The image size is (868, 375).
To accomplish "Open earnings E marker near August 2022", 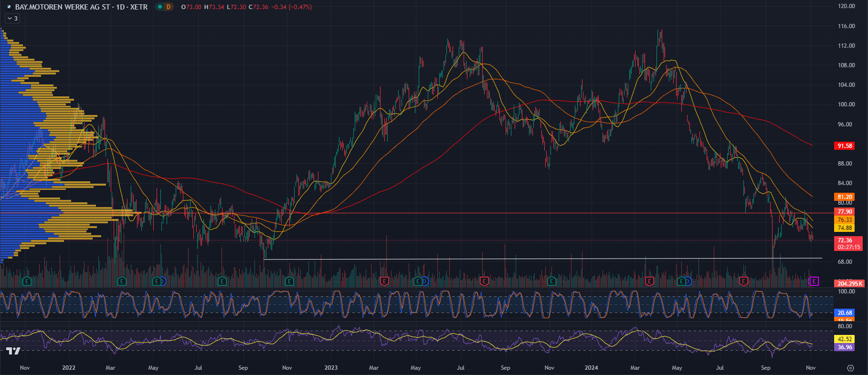I will click(222, 281).
